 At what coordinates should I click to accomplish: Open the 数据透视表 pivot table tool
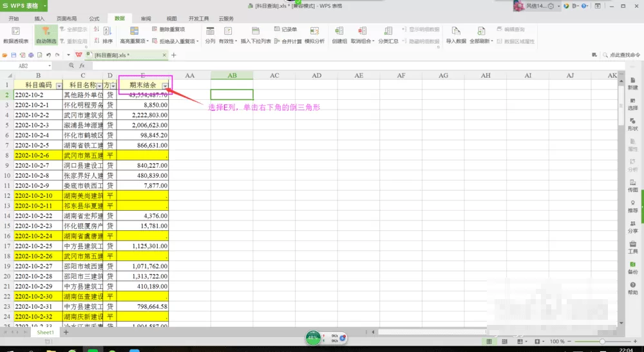point(15,35)
